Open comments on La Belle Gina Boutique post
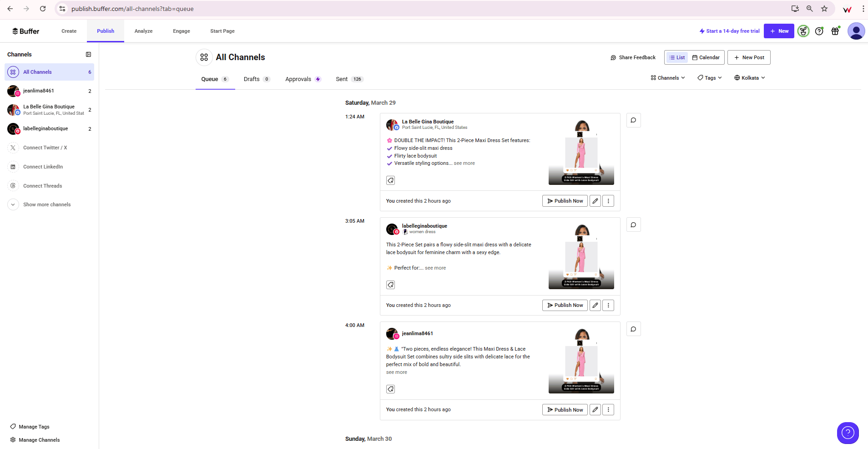The width and height of the screenshot is (868, 449). pyautogui.click(x=633, y=120)
